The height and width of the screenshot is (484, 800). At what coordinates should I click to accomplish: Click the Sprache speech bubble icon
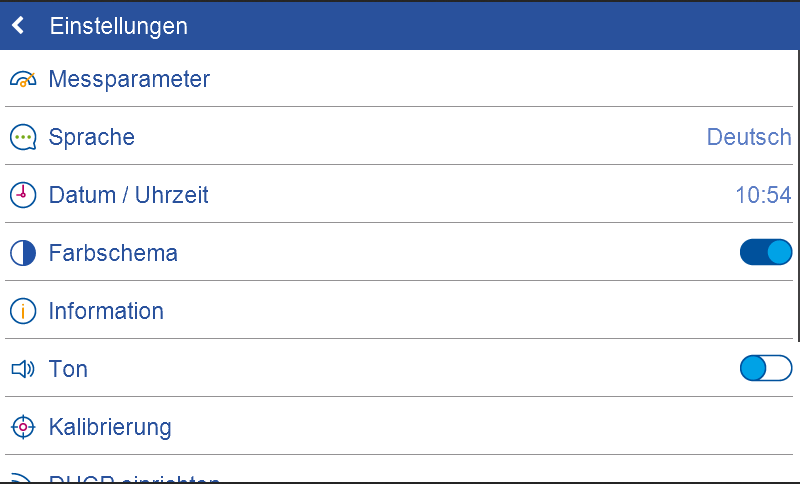coord(23,137)
